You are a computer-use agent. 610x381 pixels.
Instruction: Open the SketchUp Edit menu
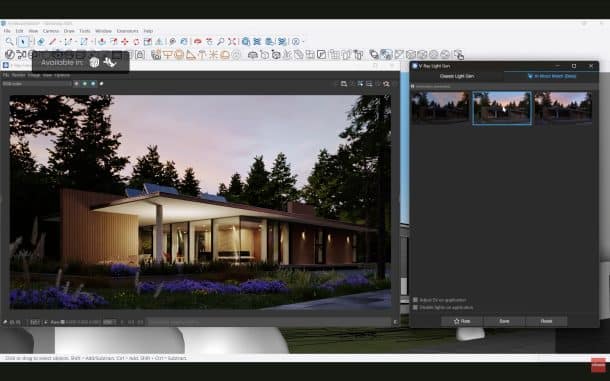coord(19,31)
